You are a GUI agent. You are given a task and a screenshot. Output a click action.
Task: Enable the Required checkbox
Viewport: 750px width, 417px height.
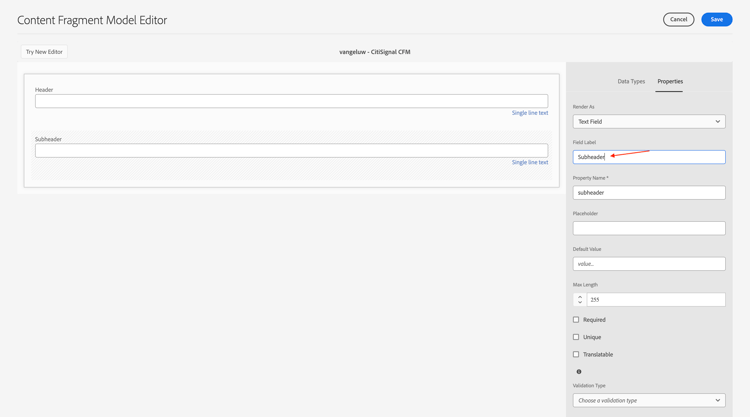pyautogui.click(x=576, y=319)
